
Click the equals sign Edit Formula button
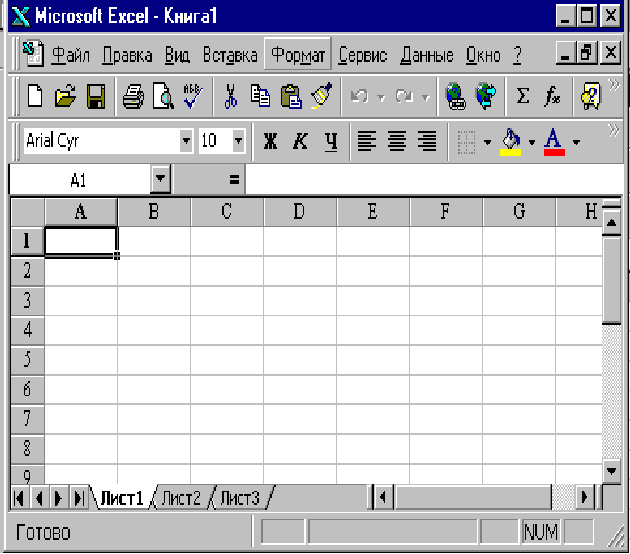pos(234,179)
